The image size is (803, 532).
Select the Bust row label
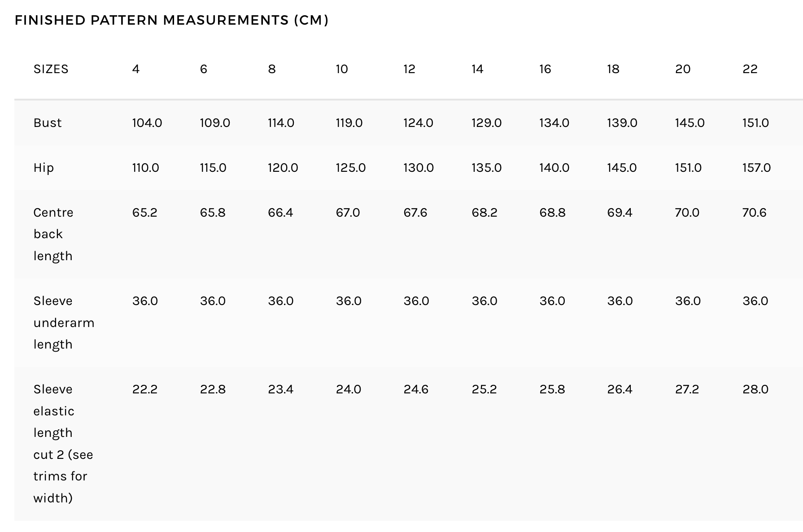click(48, 123)
